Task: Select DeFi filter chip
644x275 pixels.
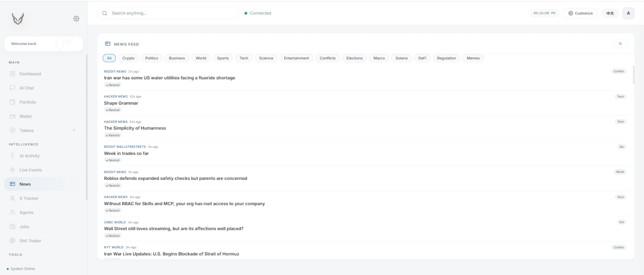Action: 422,58
